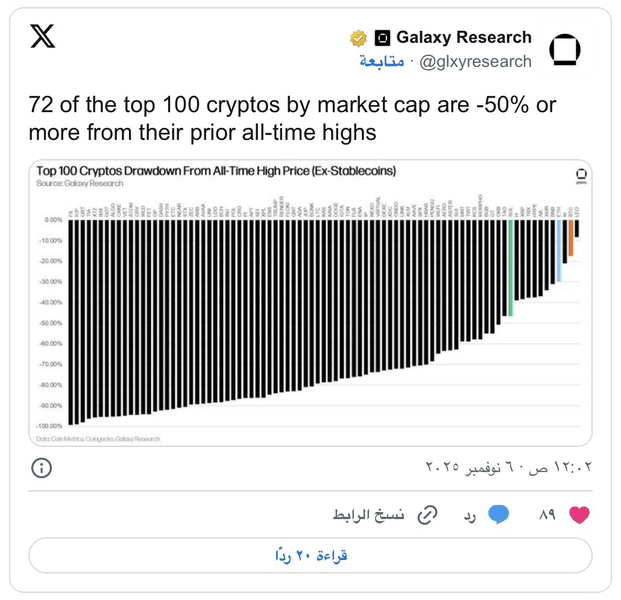
Task: Click the نسخ الرابط text label
Action: pos(369,515)
